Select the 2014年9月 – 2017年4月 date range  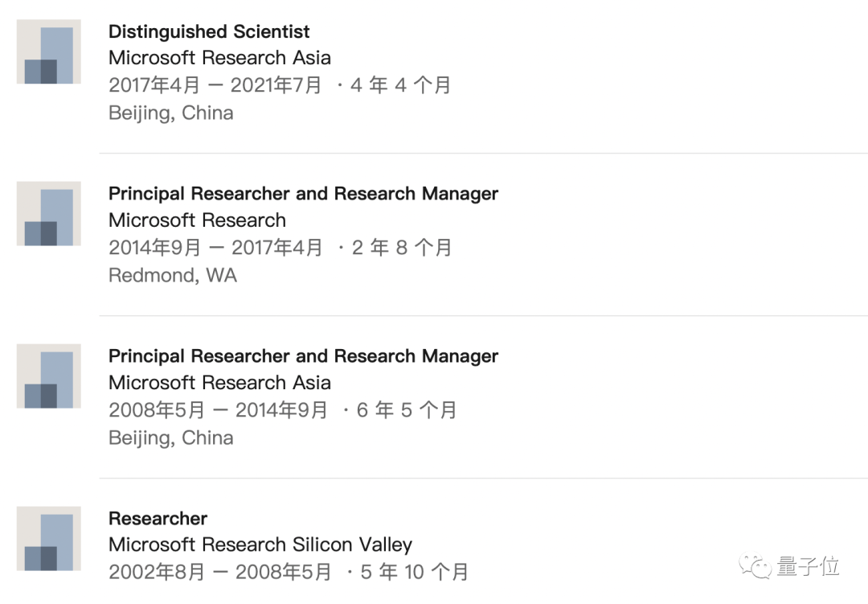(215, 248)
